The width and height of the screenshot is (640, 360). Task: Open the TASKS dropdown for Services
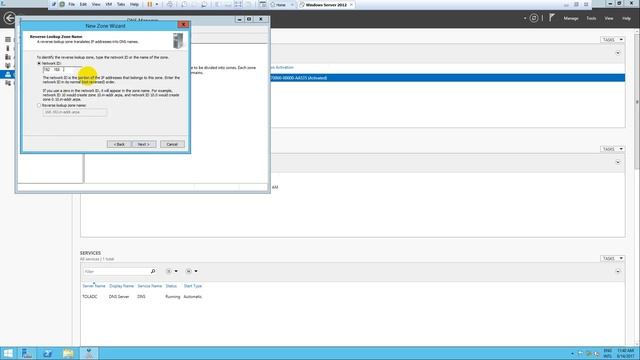pyautogui.click(x=612, y=258)
